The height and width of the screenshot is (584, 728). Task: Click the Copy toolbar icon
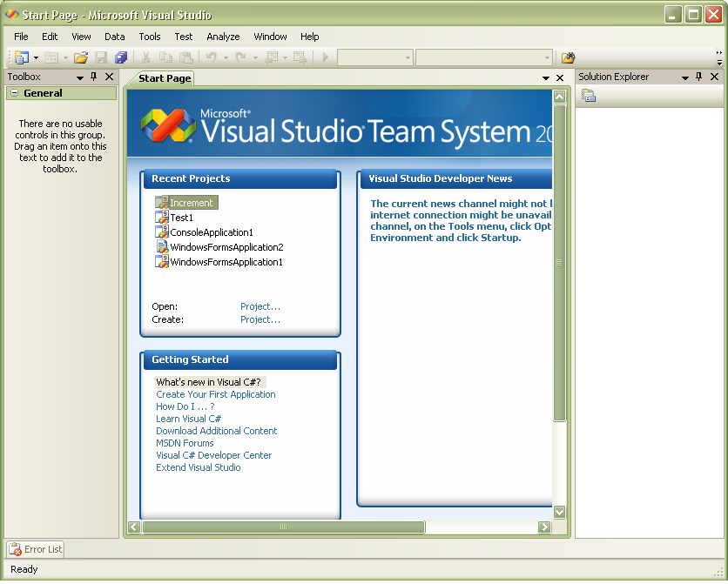coord(165,57)
